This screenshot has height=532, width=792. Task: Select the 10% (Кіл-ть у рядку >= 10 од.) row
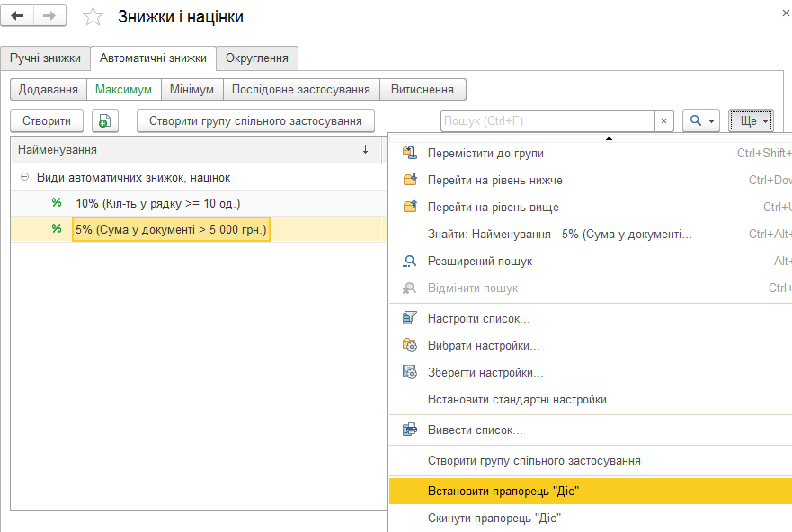tap(199, 203)
